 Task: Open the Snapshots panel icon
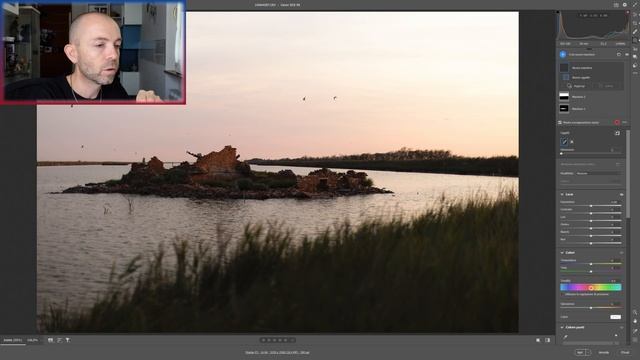[635, 57]
